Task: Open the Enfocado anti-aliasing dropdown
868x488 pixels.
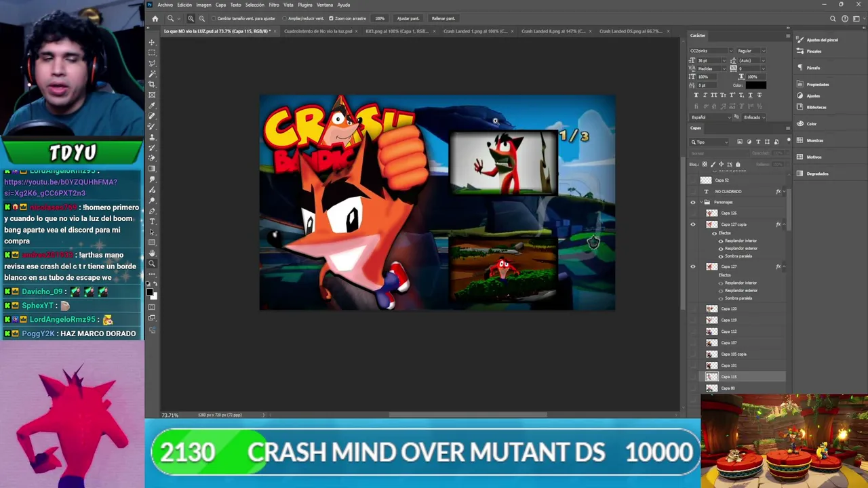Action: [754, 117]
